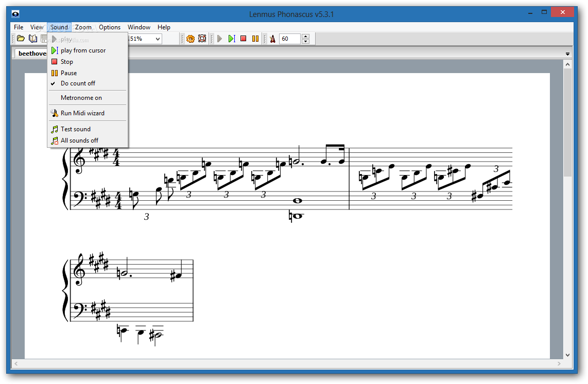
Task: Open the eBooks toolbar icon
Action: tap(33, 39)
